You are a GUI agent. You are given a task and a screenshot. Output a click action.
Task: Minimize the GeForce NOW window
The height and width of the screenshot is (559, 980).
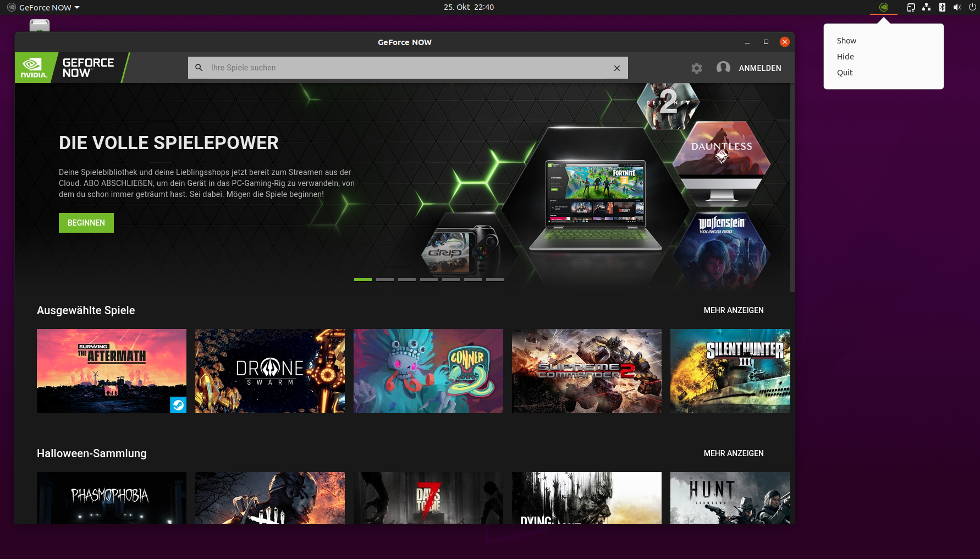pos(747,42)
